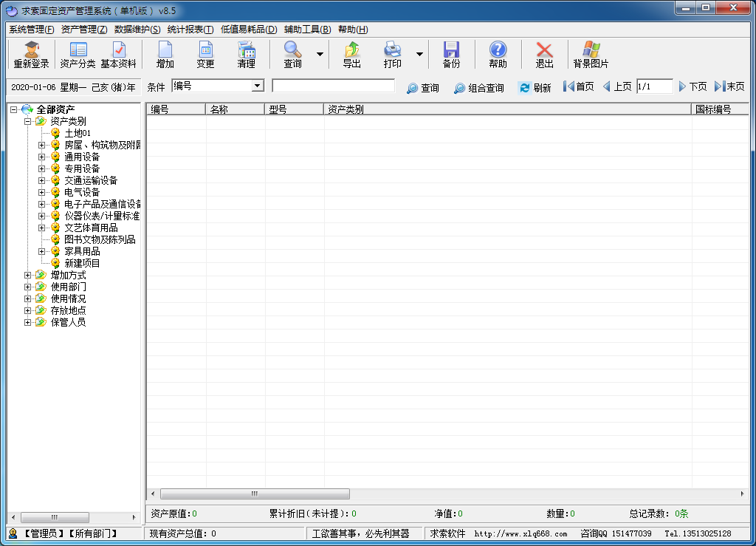Click the table horizontal scrollbar thumb

pos(255,494)
